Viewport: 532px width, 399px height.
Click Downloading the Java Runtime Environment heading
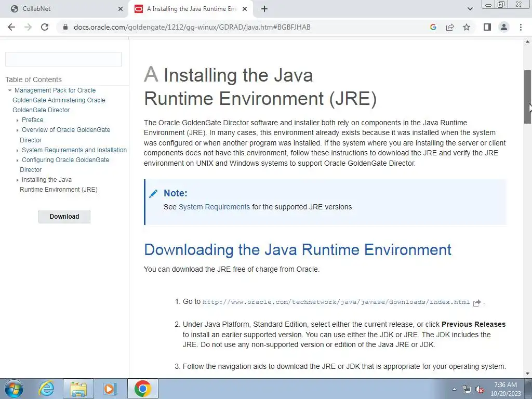[x=298, y=250]
